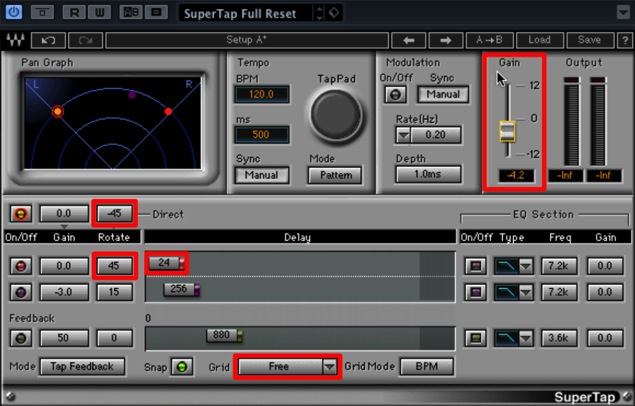Click the Tap Feedback mode button

coord(82,367)
